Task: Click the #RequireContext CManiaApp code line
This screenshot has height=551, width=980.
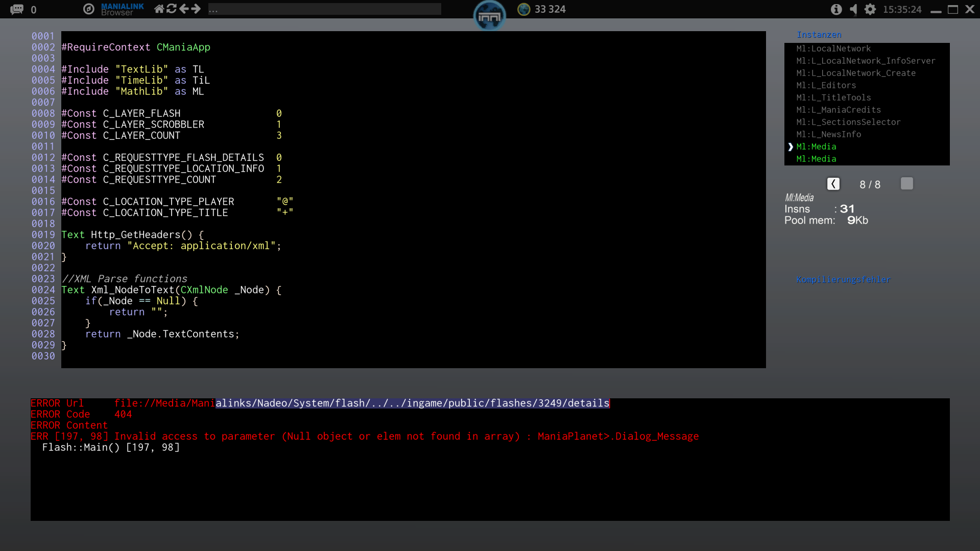Action: click(136, 47)
